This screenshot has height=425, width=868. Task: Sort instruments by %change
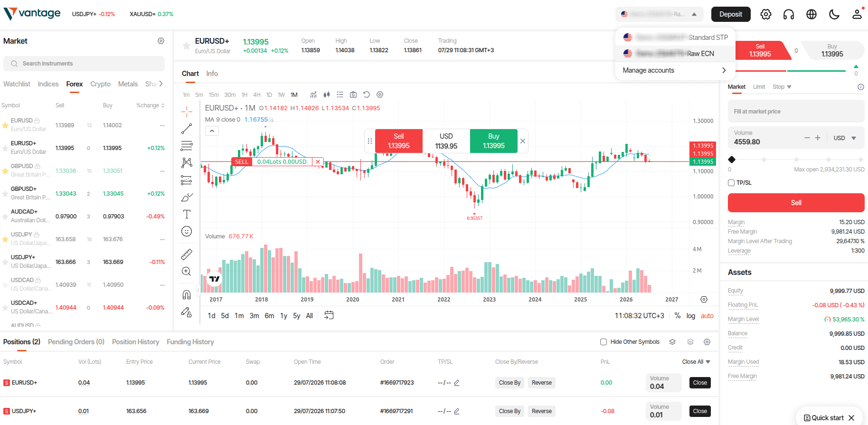pos(151,105)
